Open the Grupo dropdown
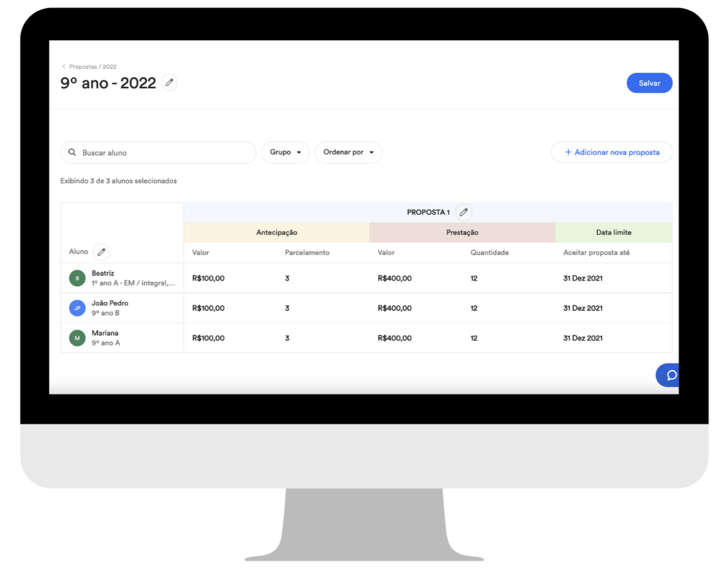The image size is (728, 576). coord(285,152)
